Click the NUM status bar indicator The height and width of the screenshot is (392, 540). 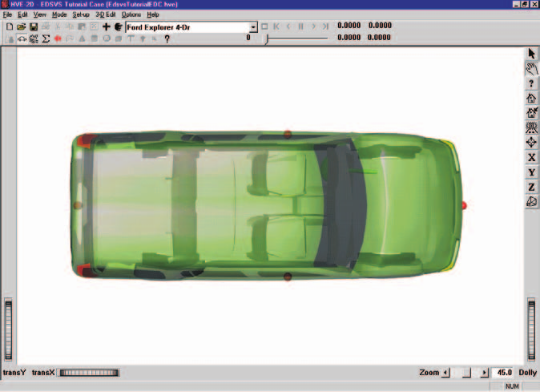[x=512, y=386]
